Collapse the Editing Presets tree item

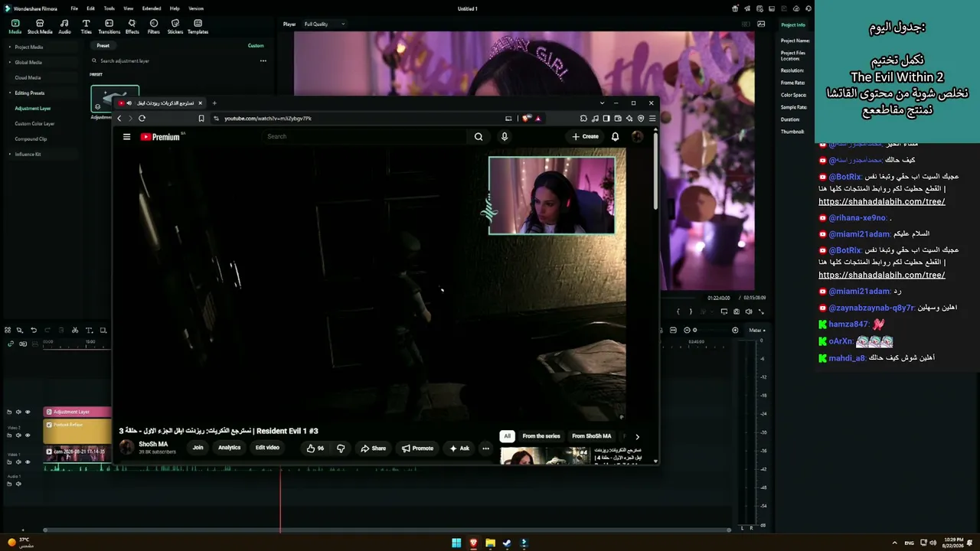click(9, 93)
